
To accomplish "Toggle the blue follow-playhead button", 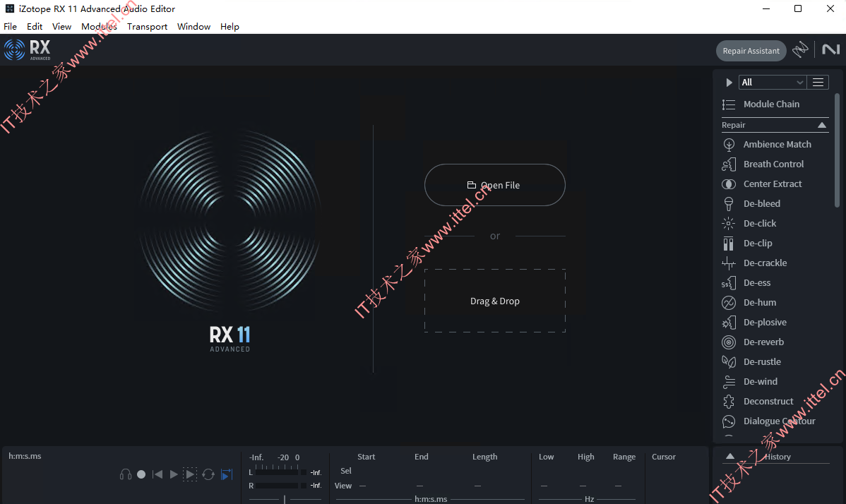I will click(x=227, y=474).
